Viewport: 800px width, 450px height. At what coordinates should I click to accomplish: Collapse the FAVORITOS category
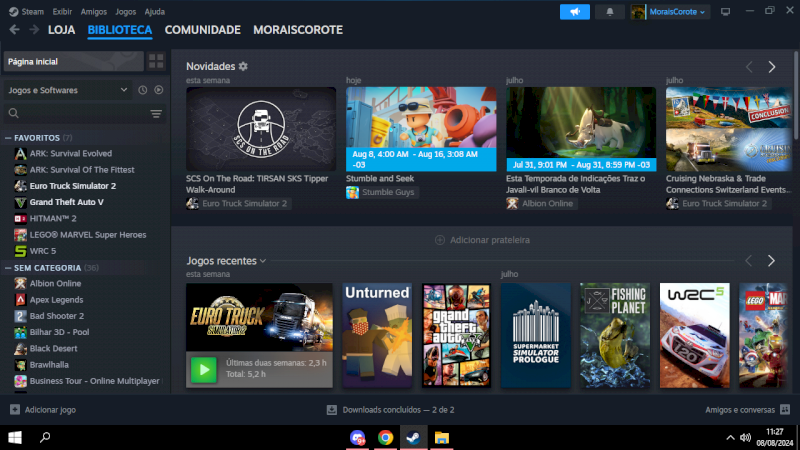pos(8,138)
